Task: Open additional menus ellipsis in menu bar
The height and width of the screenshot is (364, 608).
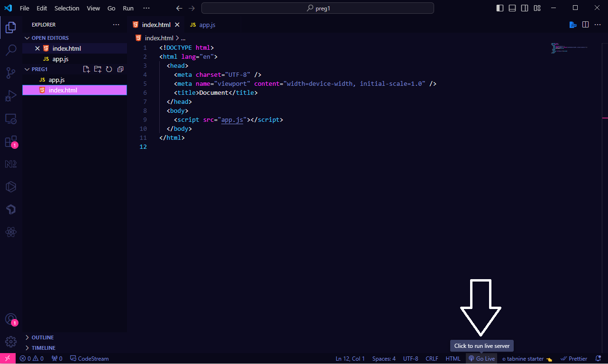Action: pyautogui.click(x=146, y=8)
